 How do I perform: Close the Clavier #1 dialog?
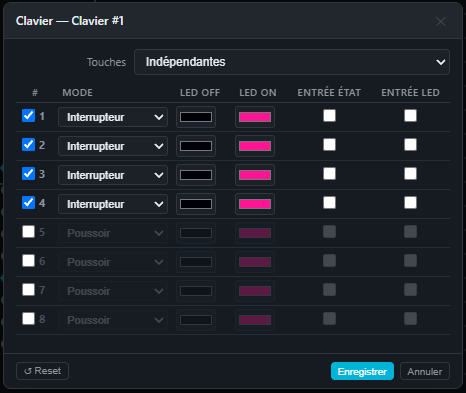441,22
